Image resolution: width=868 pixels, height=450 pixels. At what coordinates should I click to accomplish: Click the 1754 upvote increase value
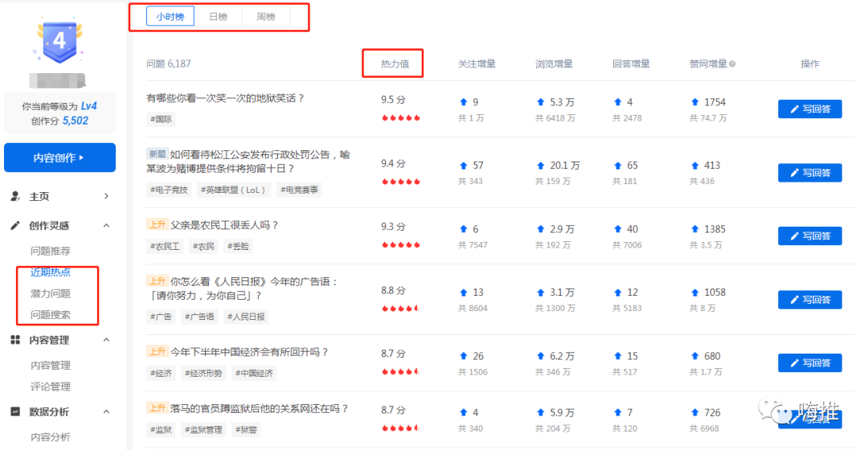click(x=714, y=102)
